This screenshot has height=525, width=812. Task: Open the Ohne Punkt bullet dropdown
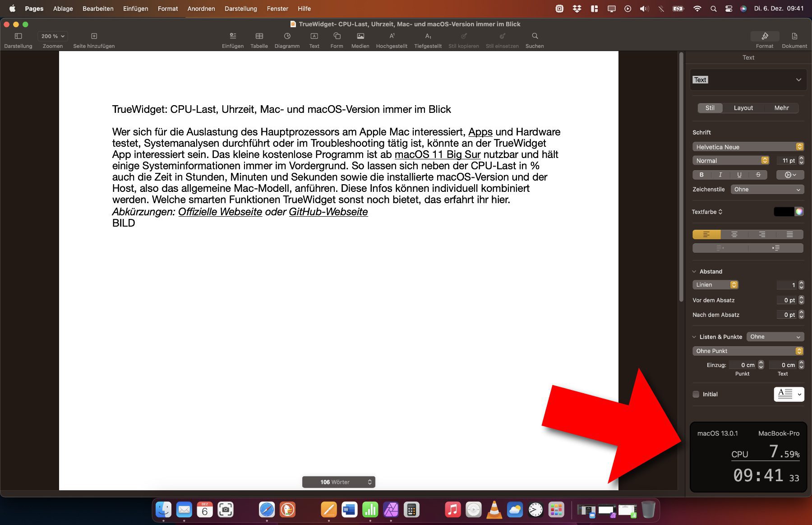[x=748, y=351]
